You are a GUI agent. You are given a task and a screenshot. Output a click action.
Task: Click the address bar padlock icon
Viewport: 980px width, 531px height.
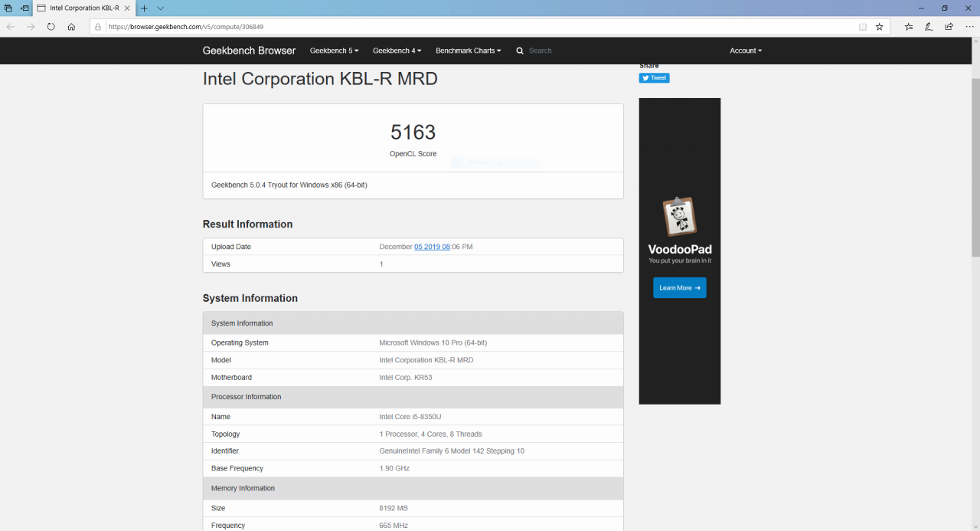click(99, 26)
